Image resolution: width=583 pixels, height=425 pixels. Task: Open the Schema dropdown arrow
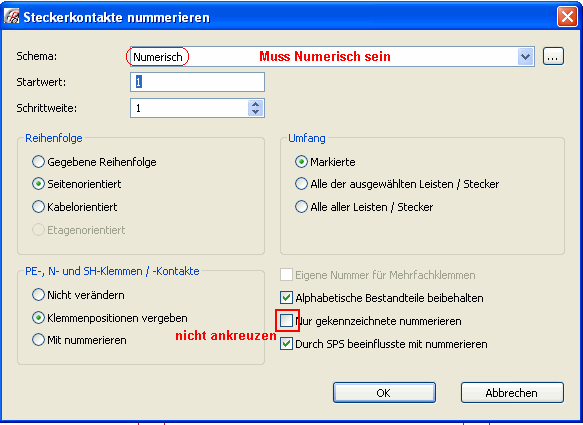(x=525, y=57)
